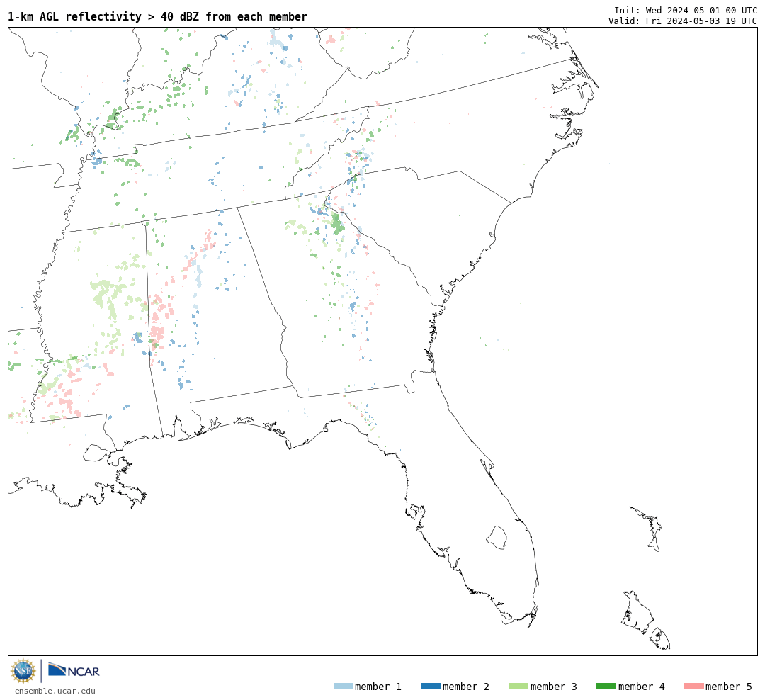Image resolution: width=765 pixels, height=700 pixels.
Task: Click the member 3 light green swatch
Action: tap(518, 686)
